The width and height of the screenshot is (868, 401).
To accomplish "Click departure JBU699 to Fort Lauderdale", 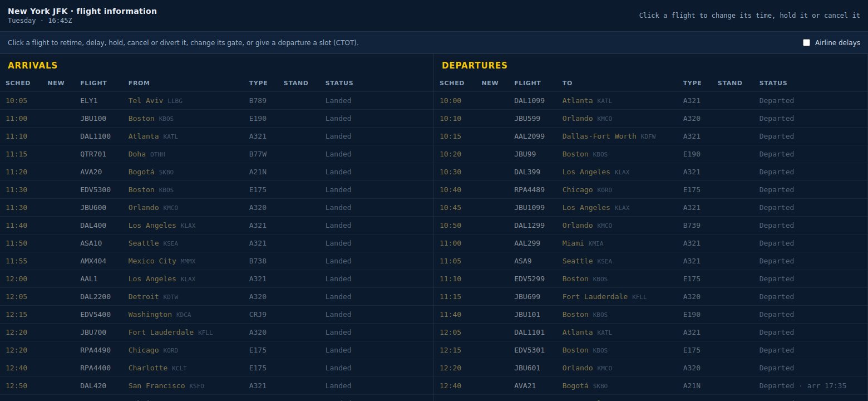I will pyautogui.click(x=651, y=297).
